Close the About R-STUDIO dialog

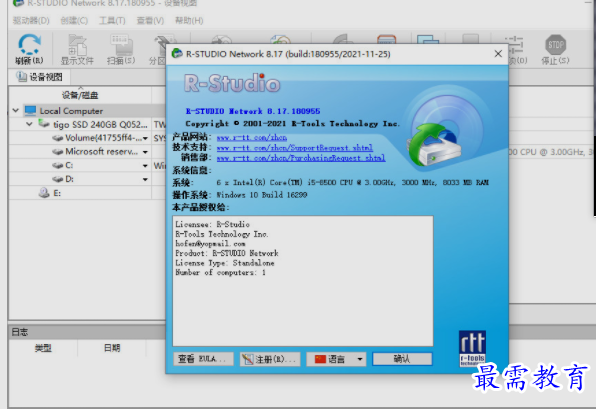tap(498, 54)
